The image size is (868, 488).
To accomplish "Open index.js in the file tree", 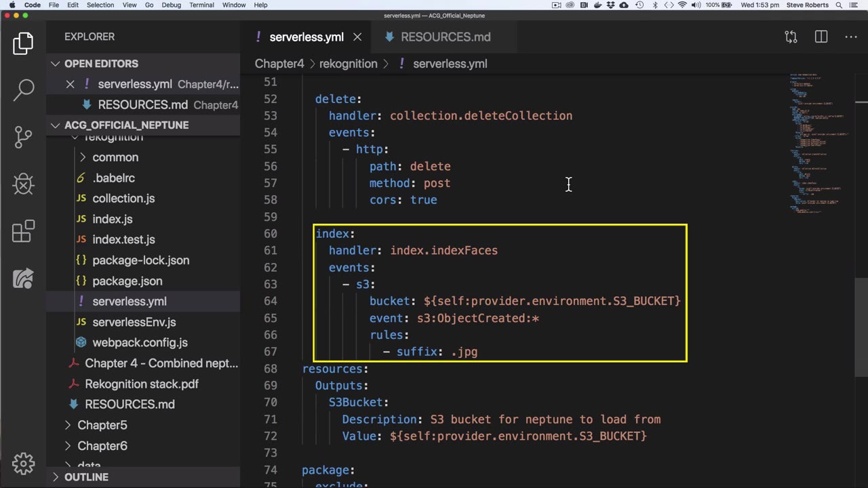I will pyautogui.click(x=112, y=219).
